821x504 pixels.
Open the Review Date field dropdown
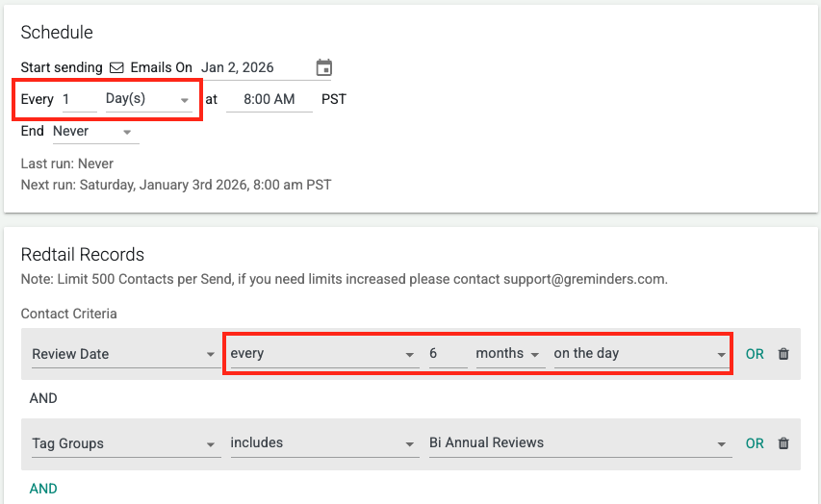(123, 354)
